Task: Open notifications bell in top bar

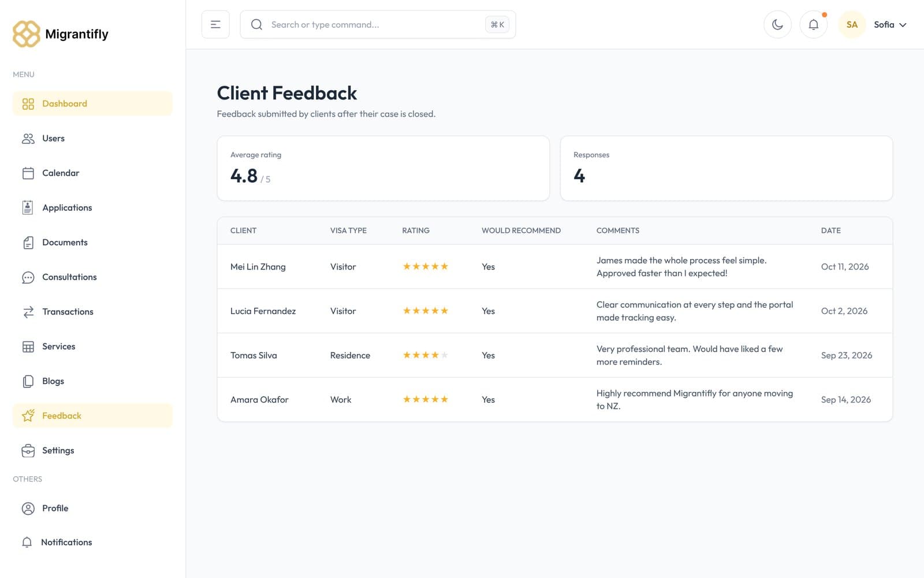Action: tap(813, 25)
